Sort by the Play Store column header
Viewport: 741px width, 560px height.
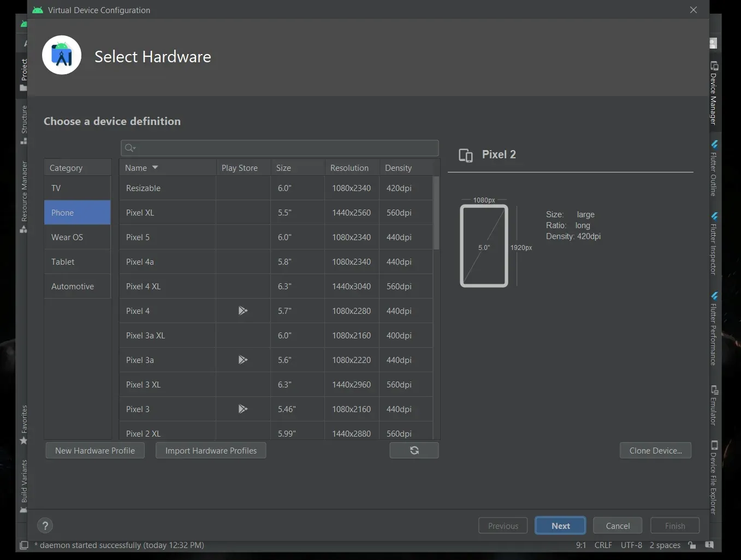pyautogui.click(x=244, y=168)
